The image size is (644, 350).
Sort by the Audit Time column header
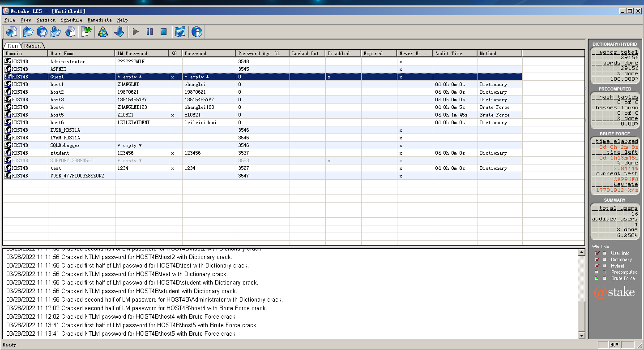click(x=455, y=53)
